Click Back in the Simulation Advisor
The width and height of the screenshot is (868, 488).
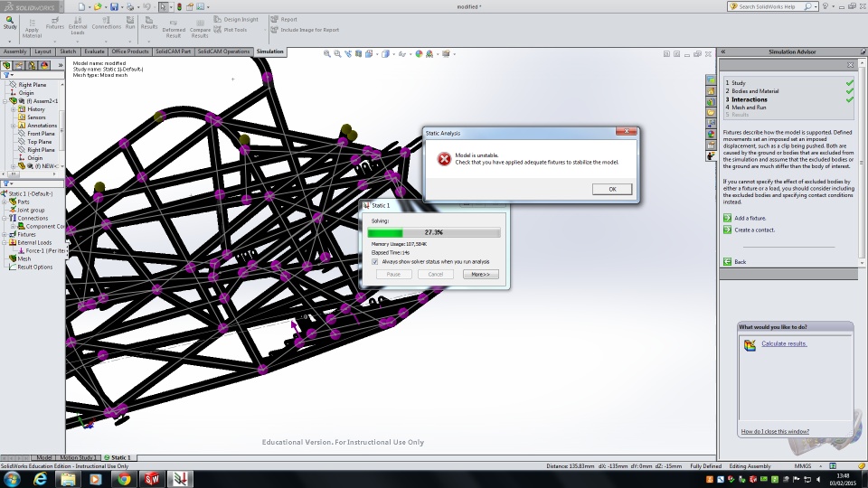(x=741, y=262)
